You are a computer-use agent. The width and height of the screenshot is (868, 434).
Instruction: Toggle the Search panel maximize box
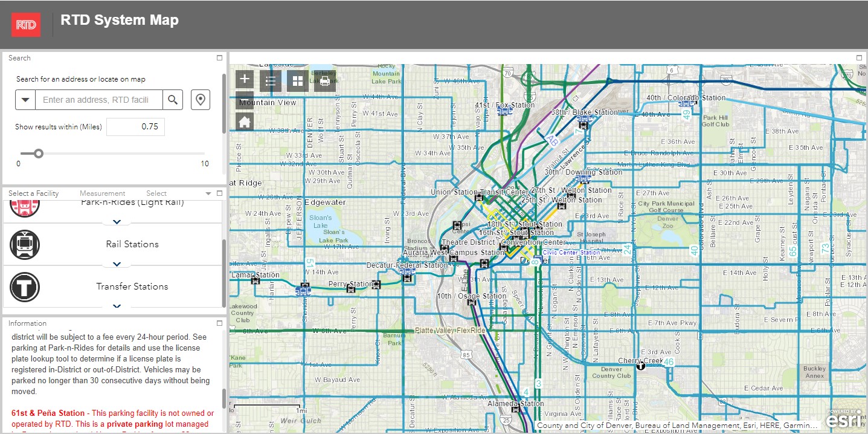coord(219,57)
